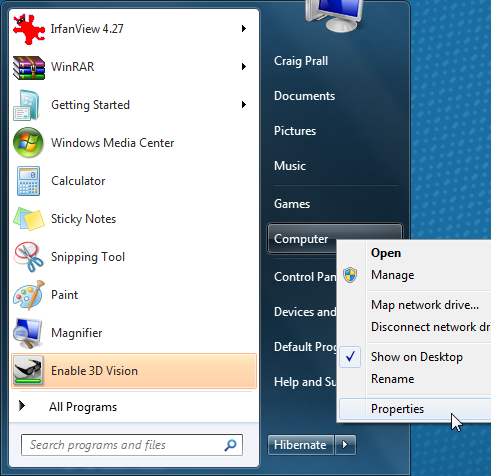This screenshot has height=476, width=491.
Task: Expand the All Programs arrow
Action: (x=22, y=406)
